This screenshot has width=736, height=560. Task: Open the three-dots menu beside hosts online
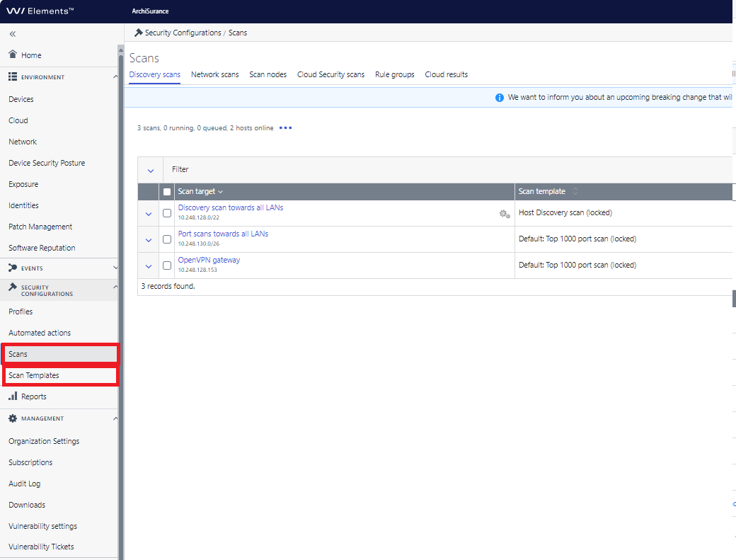pyautogui.click(x=285, y=127)
